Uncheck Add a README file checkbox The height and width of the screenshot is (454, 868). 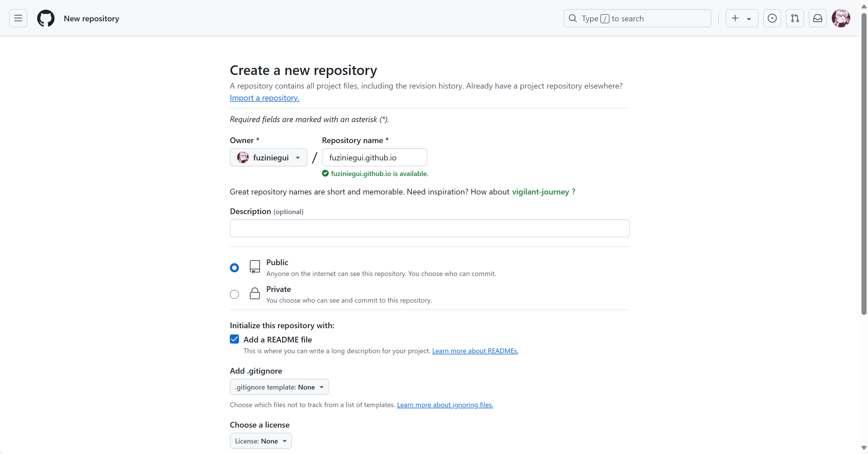(x=234, y=339)
